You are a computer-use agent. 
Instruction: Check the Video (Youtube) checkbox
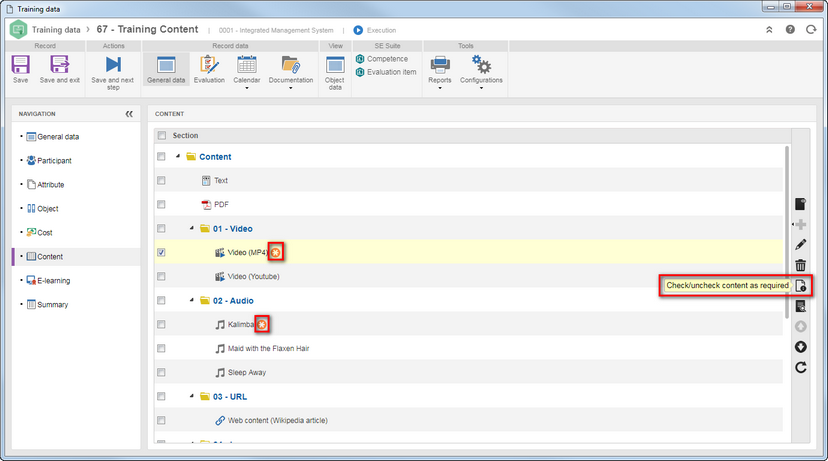pyautogui.click(x=161, y=277)
